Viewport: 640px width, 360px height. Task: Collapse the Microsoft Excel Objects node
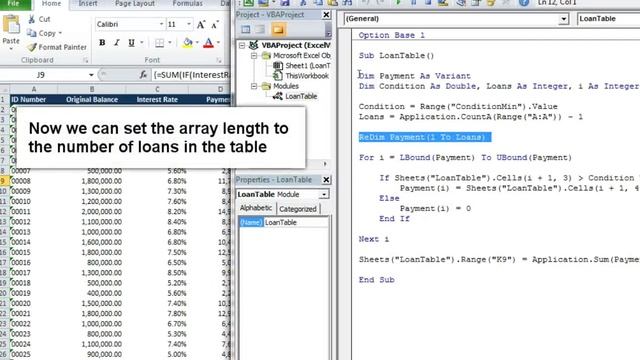pos(254,56)
